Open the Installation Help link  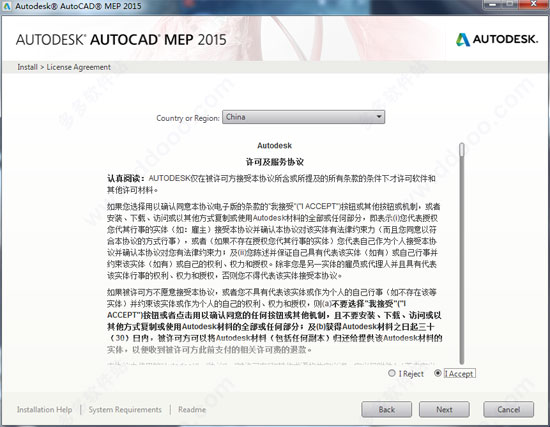pos(45,409)
